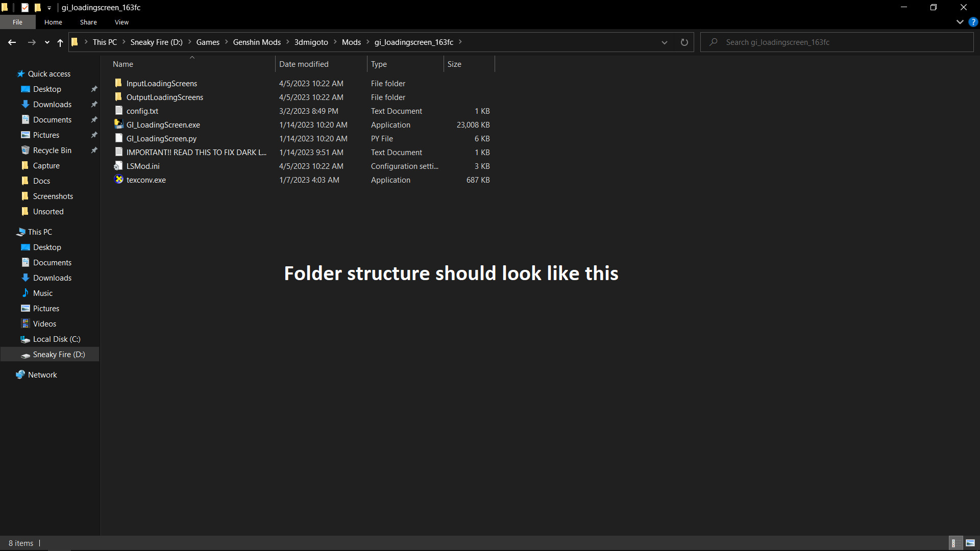
Task: Open GI_LoadingScreen.exe application
Action: pos(163,124)
